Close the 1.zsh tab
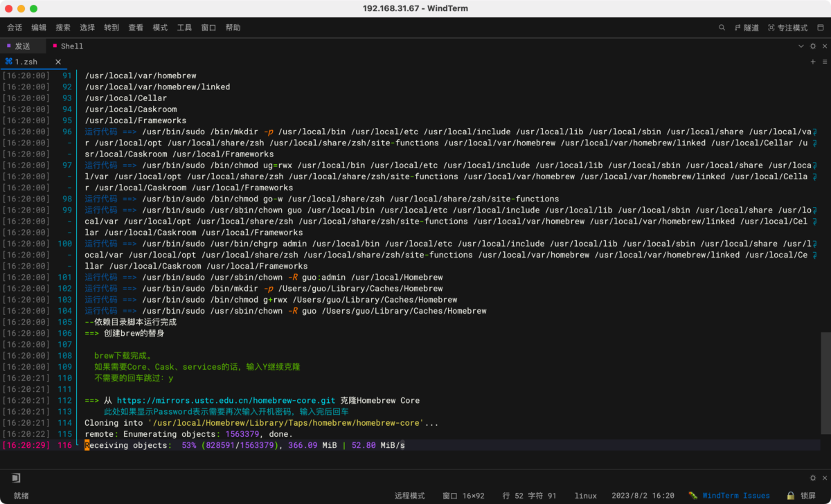The width and height of the screenshot is (831, 504). click(x=58, y=62)
